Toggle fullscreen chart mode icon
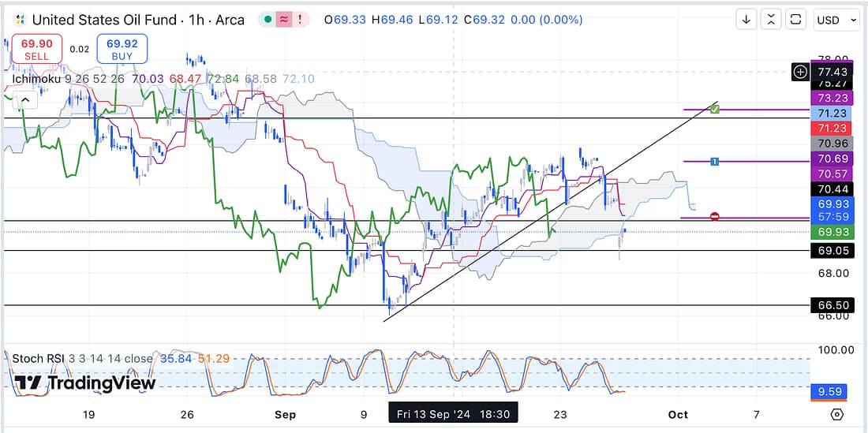 796,20
